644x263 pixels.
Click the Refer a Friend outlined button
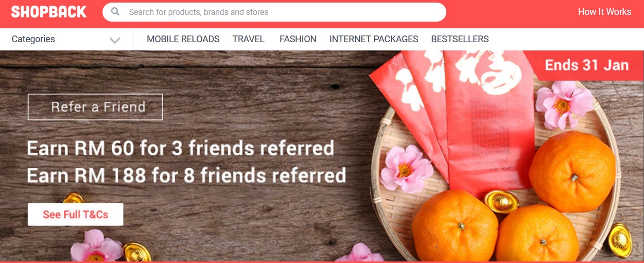click(x=95, y=107)
